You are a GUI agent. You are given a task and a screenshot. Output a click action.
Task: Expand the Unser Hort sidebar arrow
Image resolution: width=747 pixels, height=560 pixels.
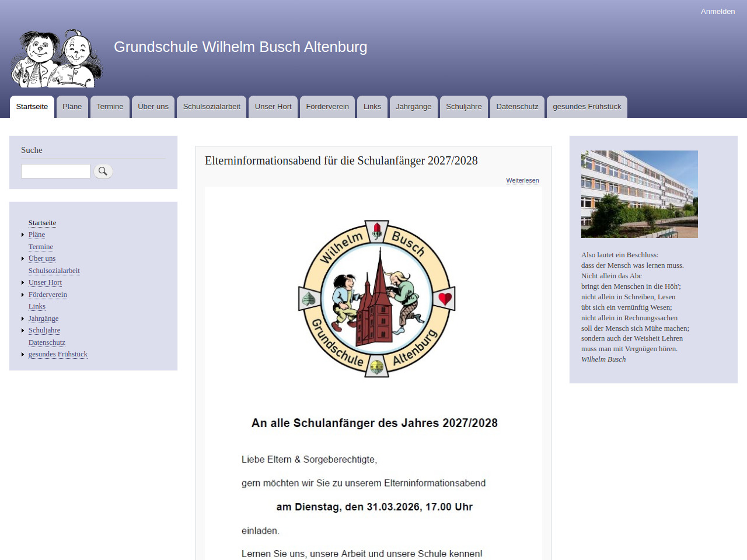pyautogui.click(x=23, y=283)
